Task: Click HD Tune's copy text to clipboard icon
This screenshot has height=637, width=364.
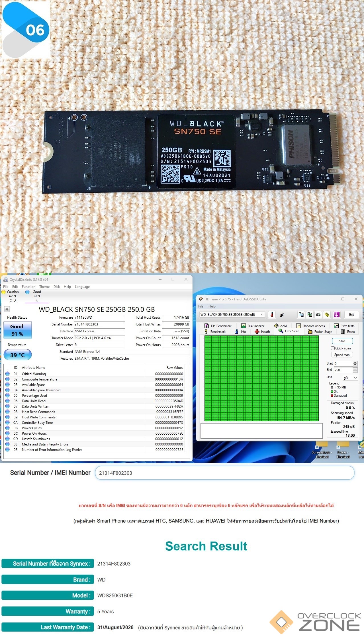Action: coord(301,315)
